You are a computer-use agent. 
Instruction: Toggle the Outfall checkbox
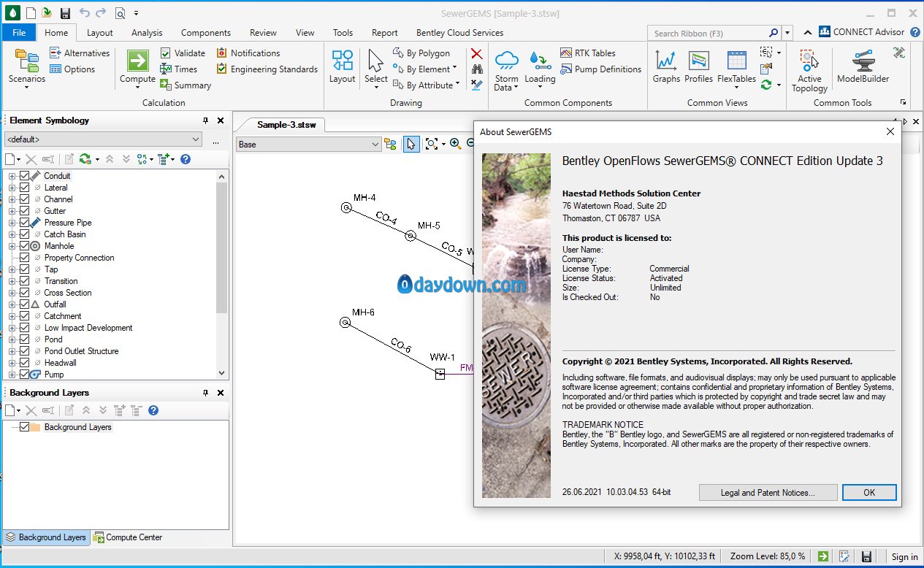(x=24, y=304)
